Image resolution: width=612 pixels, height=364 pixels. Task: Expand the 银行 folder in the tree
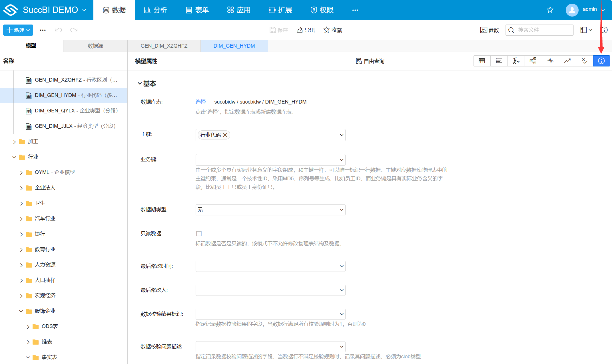[x=21, y=234]
